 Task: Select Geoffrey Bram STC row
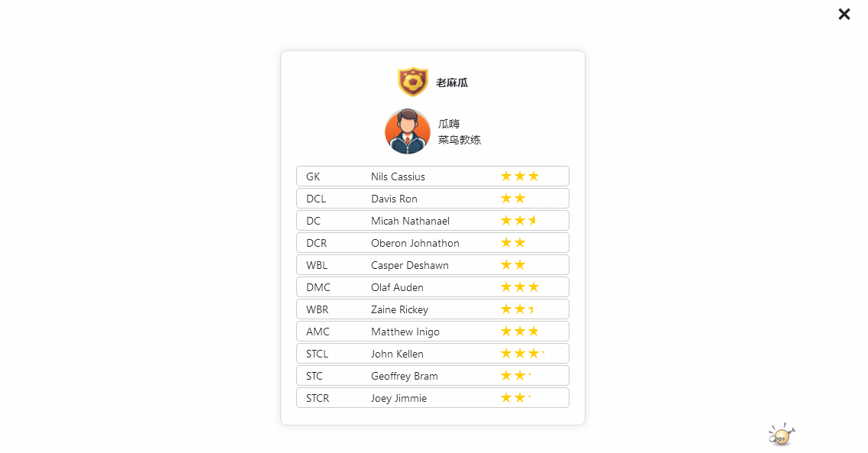(433, 376)
